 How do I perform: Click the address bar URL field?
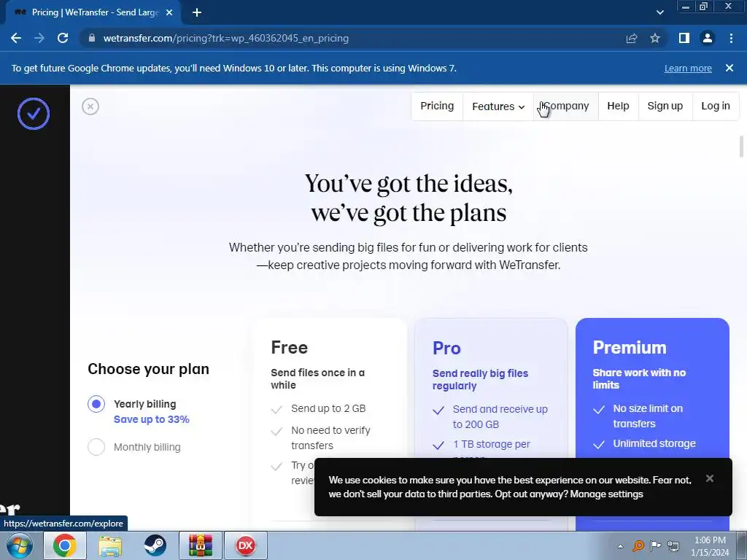click(x=352, y=38)
